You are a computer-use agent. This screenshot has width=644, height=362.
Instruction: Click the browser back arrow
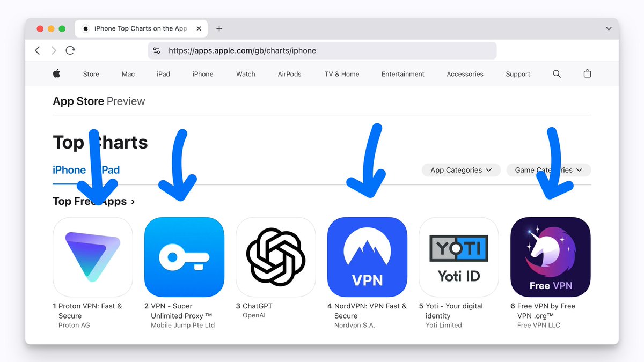tap(38, 50)
